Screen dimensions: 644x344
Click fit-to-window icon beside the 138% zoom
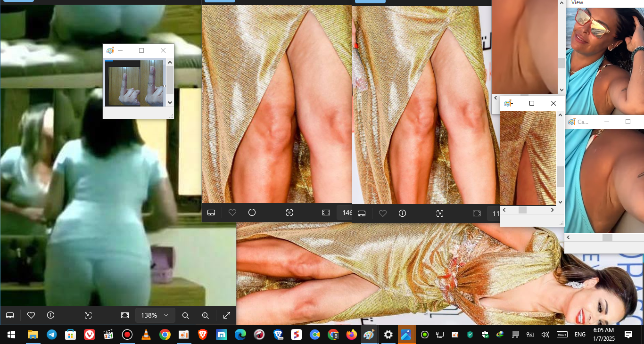click(125, 315)
